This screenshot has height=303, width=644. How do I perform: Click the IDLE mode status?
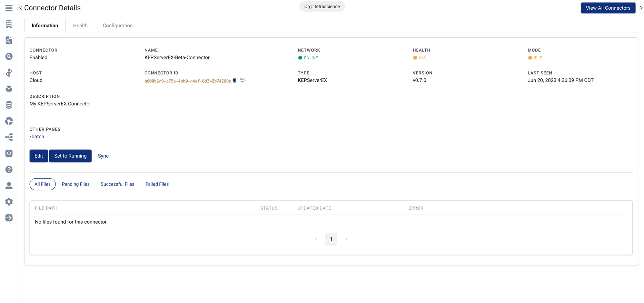(535, 58)
